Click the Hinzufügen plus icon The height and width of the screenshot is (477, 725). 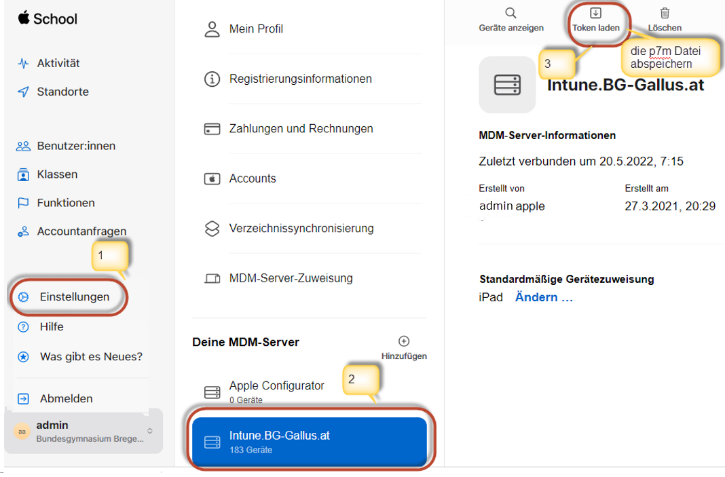pos(404,341)
